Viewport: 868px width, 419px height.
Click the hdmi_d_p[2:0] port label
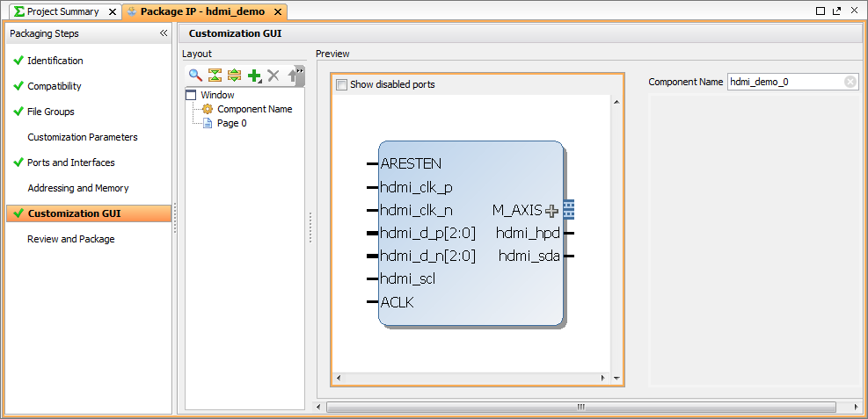[x=428, y=234]
